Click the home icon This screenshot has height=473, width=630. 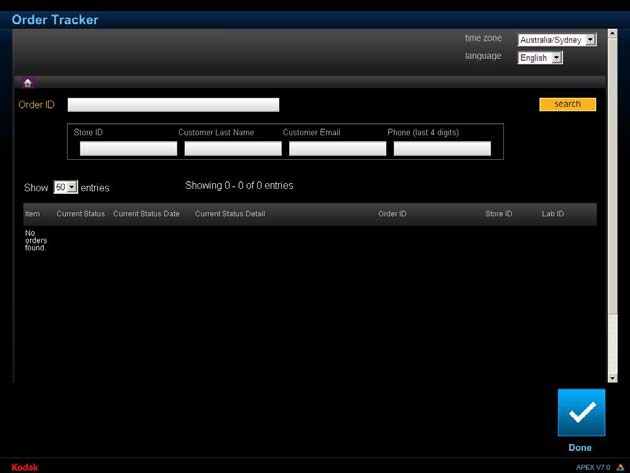[x=28, y=83]
